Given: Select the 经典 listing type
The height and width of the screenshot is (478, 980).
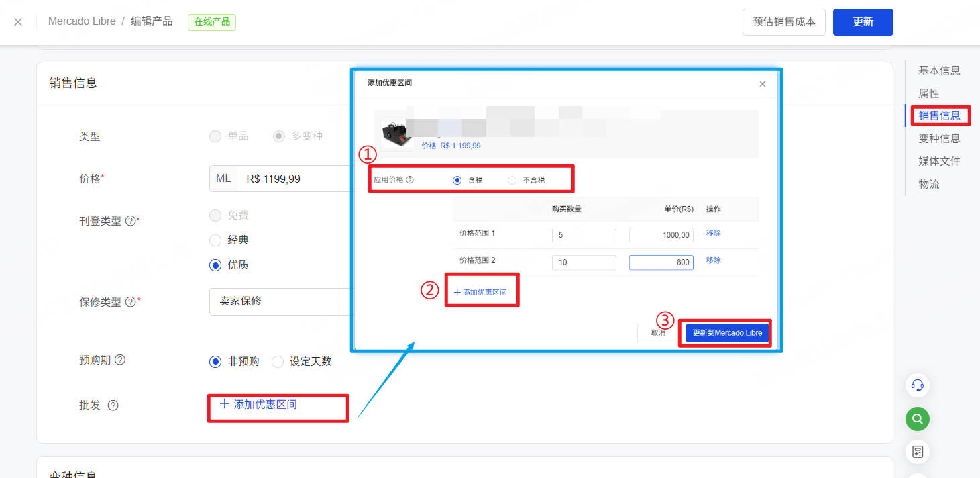Looking at the screenshot, I should 215,240.
